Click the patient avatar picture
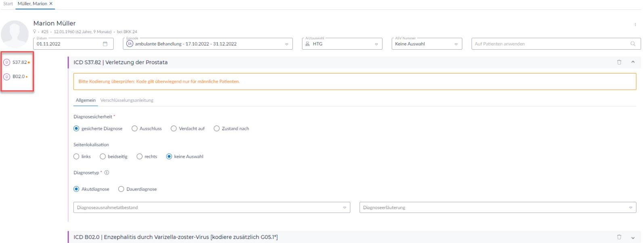The width and height of the screenshot is (644, 243). point(15,34)
